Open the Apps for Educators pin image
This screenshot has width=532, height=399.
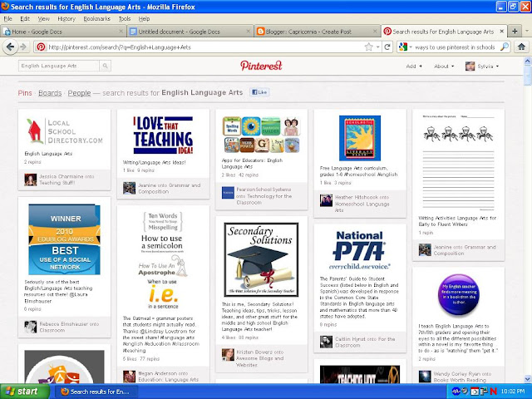pos(261,135)
